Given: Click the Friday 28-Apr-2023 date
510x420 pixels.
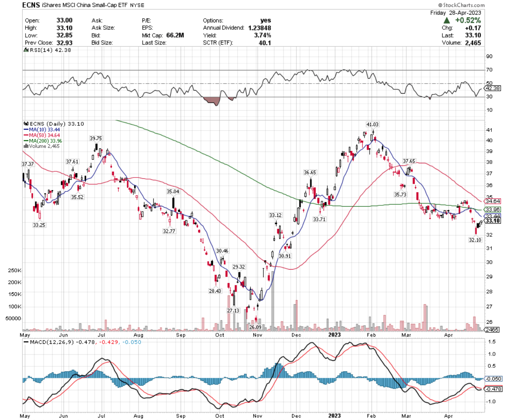Looking at the screenshot, I should point(455,13).
